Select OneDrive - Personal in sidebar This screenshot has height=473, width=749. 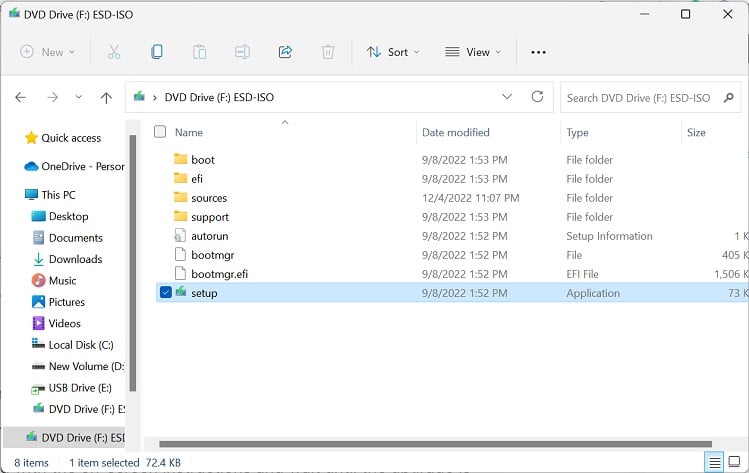click(74, 166)
